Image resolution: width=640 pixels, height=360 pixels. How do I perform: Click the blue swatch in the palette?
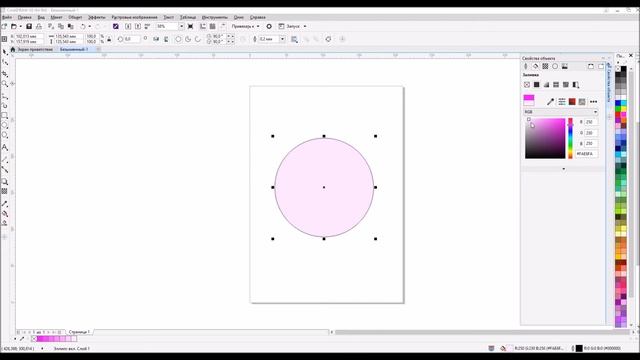click(x=618, y=104)
